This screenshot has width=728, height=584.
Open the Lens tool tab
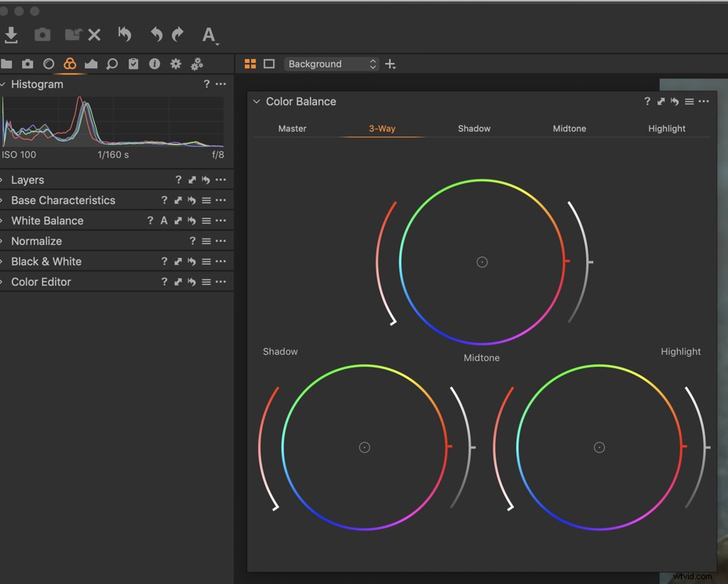pos(49,64)
